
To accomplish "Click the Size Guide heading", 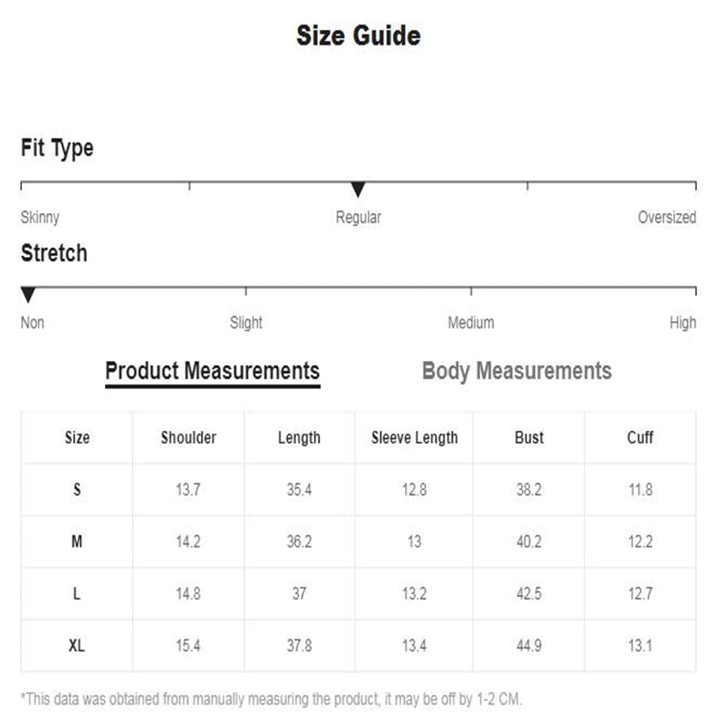I will pyautogui.click(x=358, y=36).
